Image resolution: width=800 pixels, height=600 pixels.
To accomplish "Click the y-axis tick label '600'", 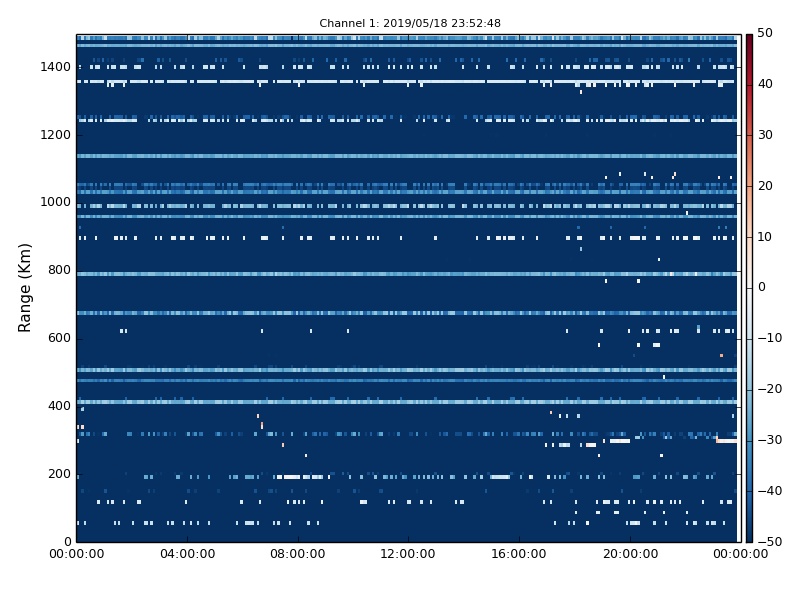I will tap(59, 338).
